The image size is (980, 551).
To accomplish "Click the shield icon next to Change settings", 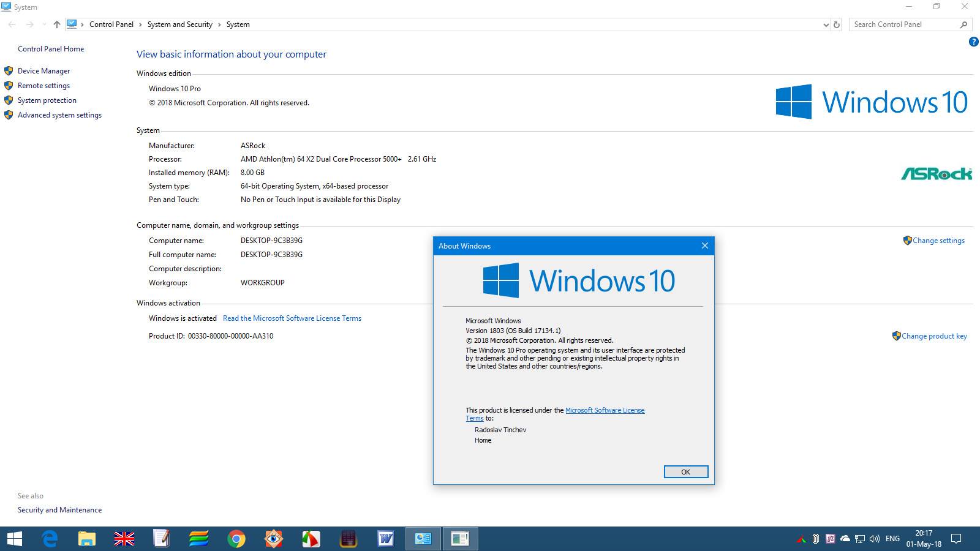I will point(907,241).
